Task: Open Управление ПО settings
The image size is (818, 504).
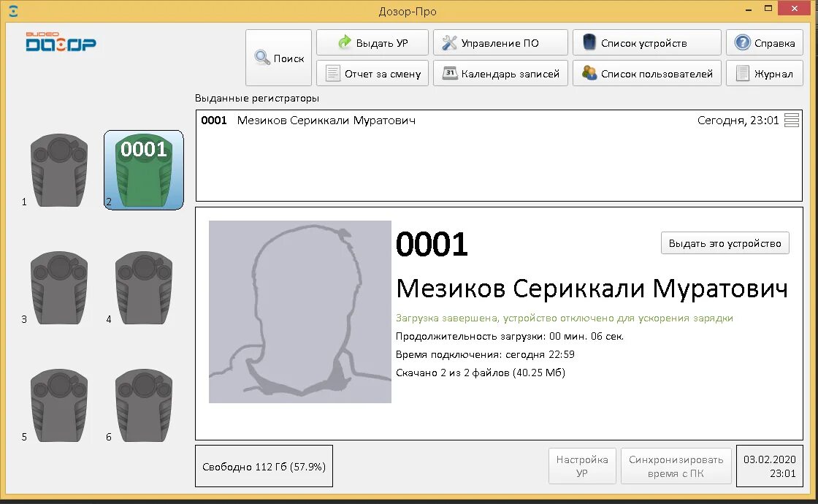Action: [x=500, y=43]
